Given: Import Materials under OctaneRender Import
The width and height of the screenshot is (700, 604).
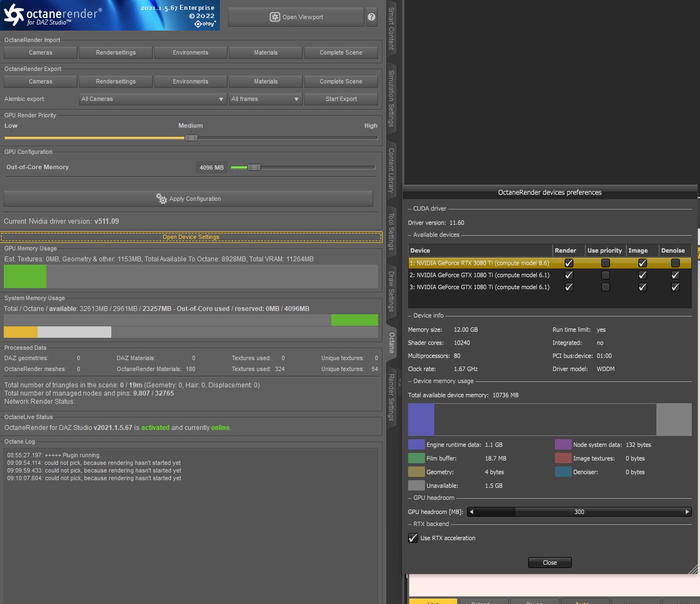Looking at the screenshot, I should tap(266, 52).
